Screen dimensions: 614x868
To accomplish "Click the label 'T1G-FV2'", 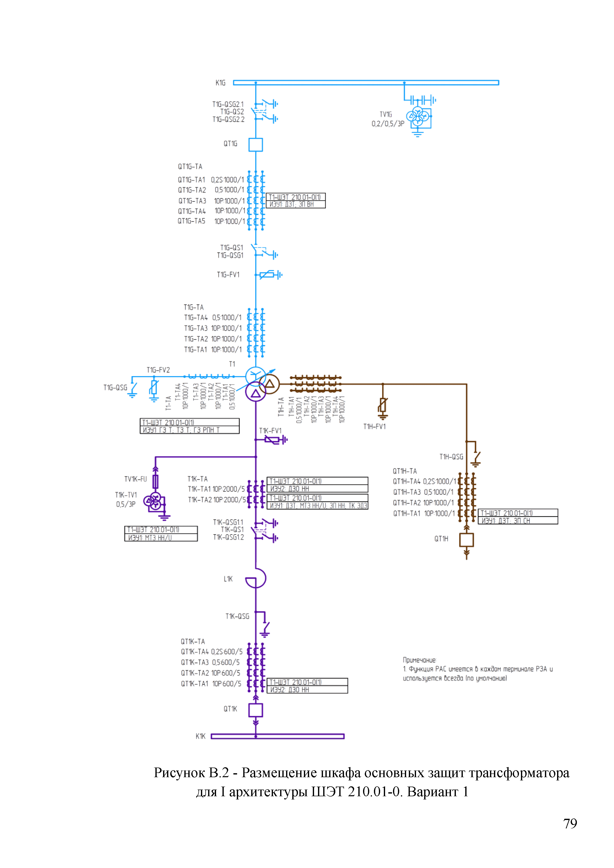I will 158,370.
